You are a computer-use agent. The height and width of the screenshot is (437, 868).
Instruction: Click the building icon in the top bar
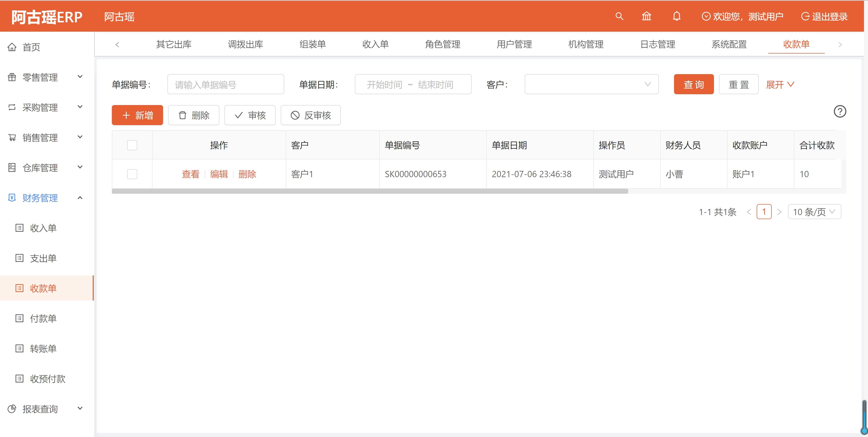pyautogui.click(x=647, y=16)
